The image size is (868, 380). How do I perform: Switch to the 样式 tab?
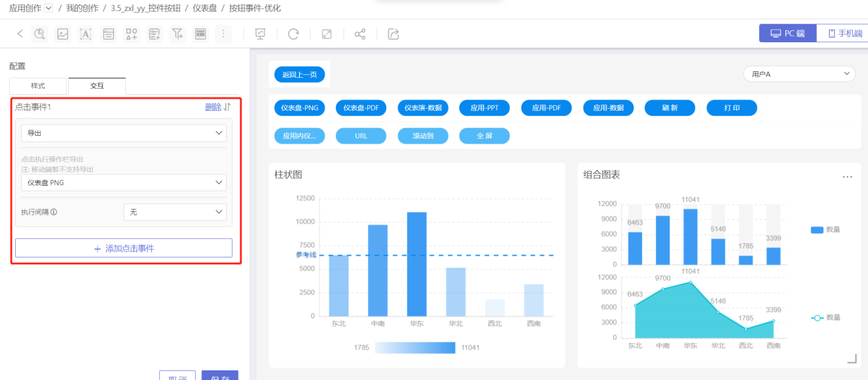38,86
